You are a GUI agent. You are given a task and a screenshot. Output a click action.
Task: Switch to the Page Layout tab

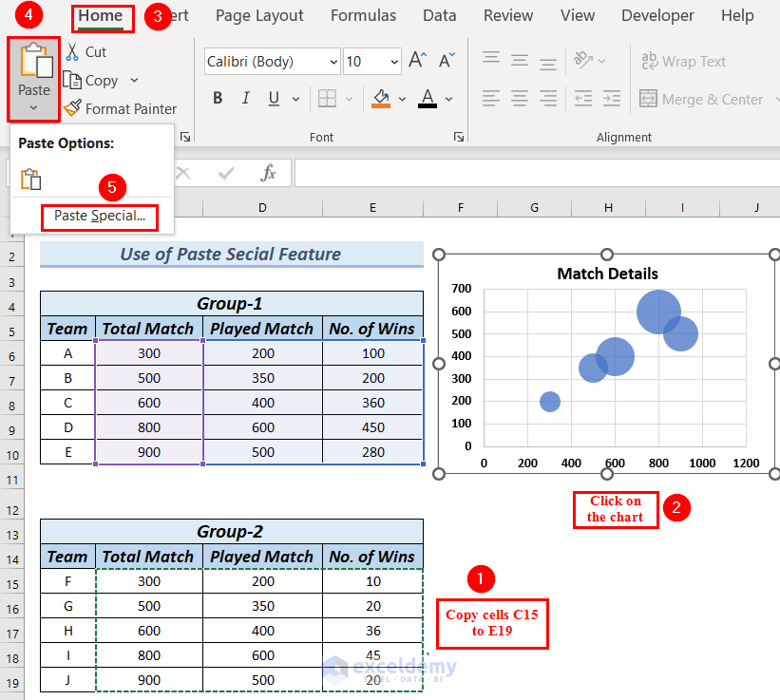259,15
